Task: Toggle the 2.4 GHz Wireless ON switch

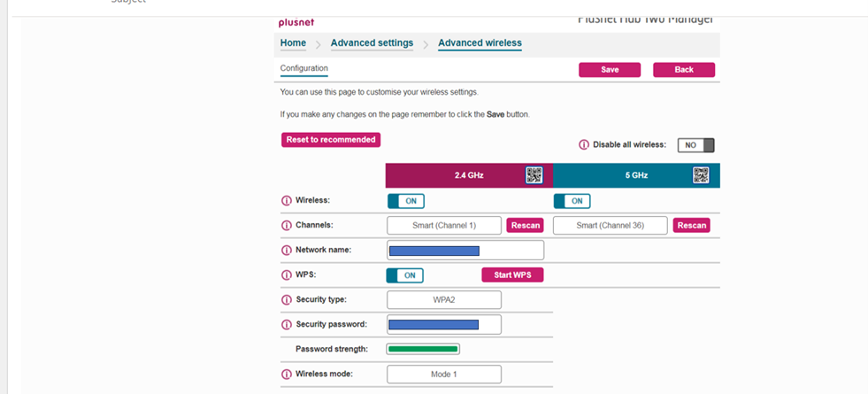Action: (405, 201)
